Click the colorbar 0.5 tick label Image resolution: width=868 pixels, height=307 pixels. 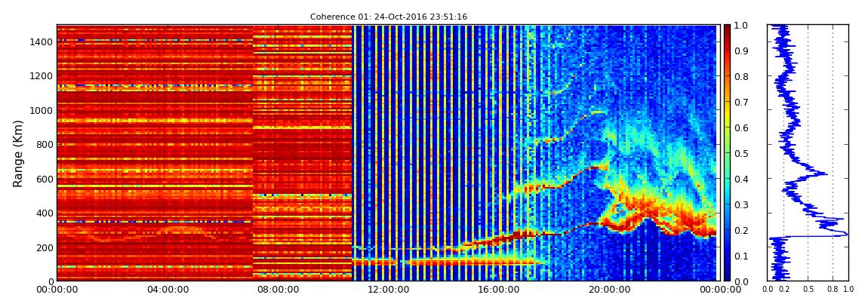740,153
